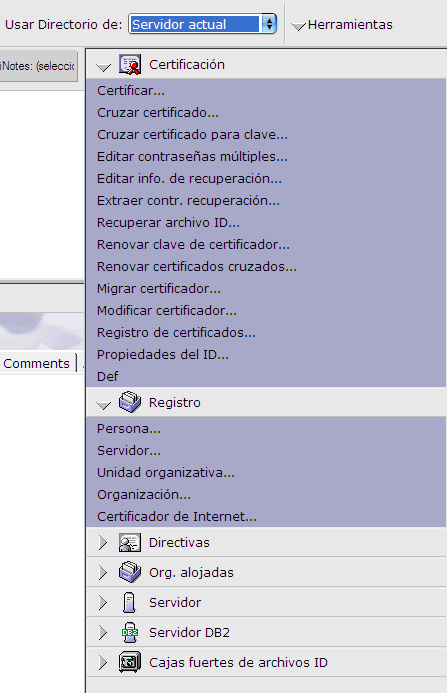The width and height of the screenshot is (447, 693).
Task: Switch to the Comments tab
Action: 36,363
